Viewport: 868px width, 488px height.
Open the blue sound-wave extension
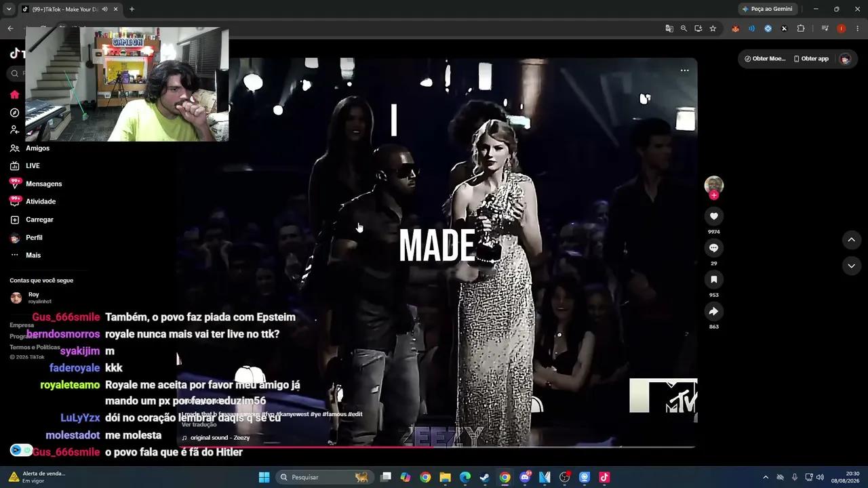point(751,28)
